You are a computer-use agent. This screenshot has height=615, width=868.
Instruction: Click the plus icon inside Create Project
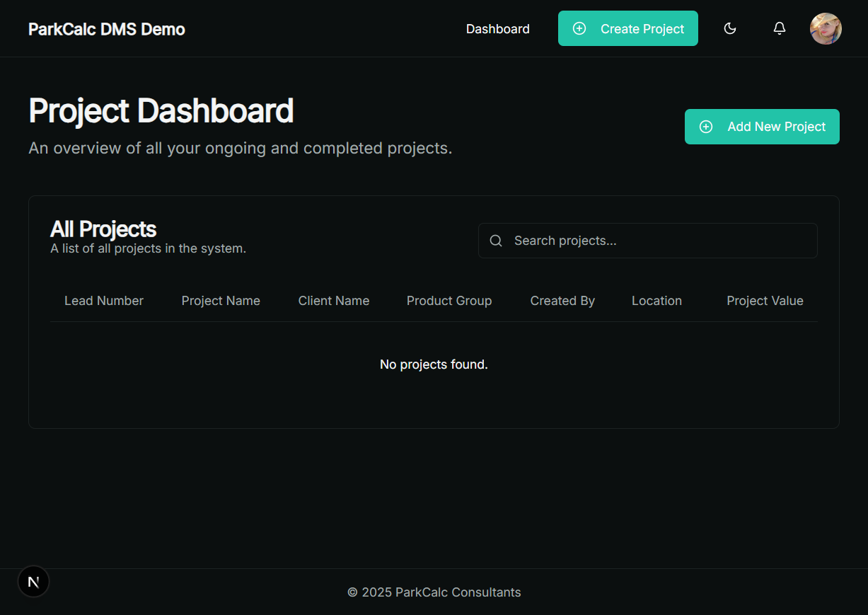tap(579, 28)
